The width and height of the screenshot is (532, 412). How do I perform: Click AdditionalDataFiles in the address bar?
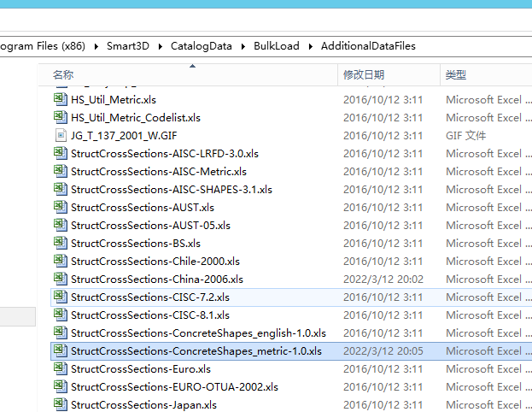pyautogui.click(x=368, y=46)
